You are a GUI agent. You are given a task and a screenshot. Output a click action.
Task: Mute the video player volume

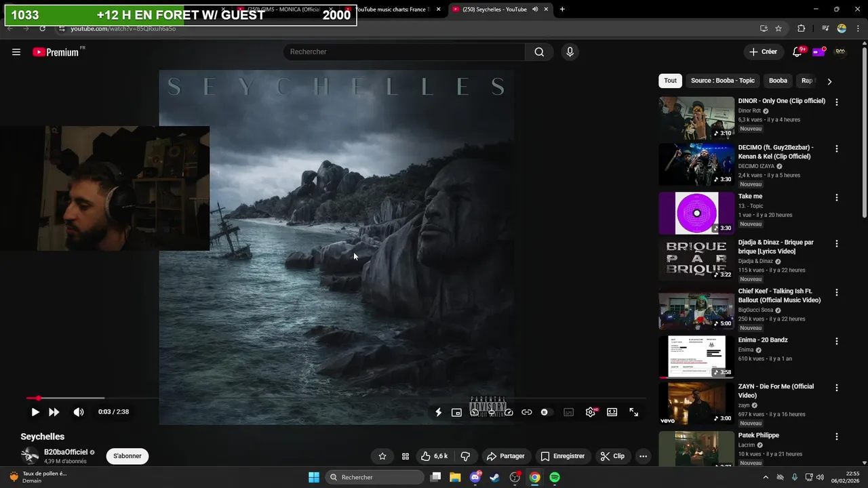79,412
